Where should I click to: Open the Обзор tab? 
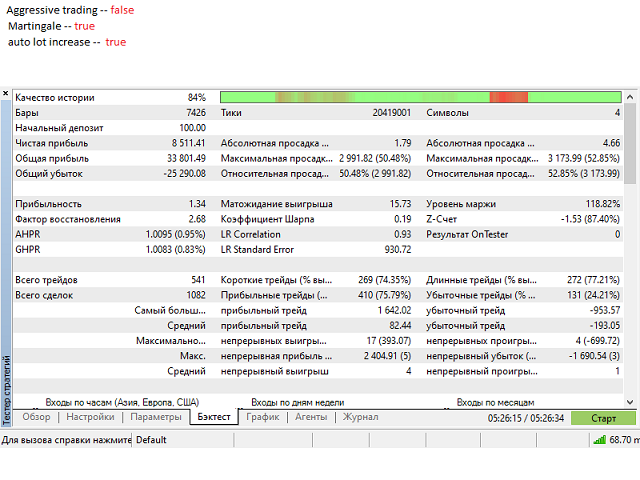point(37,418)
